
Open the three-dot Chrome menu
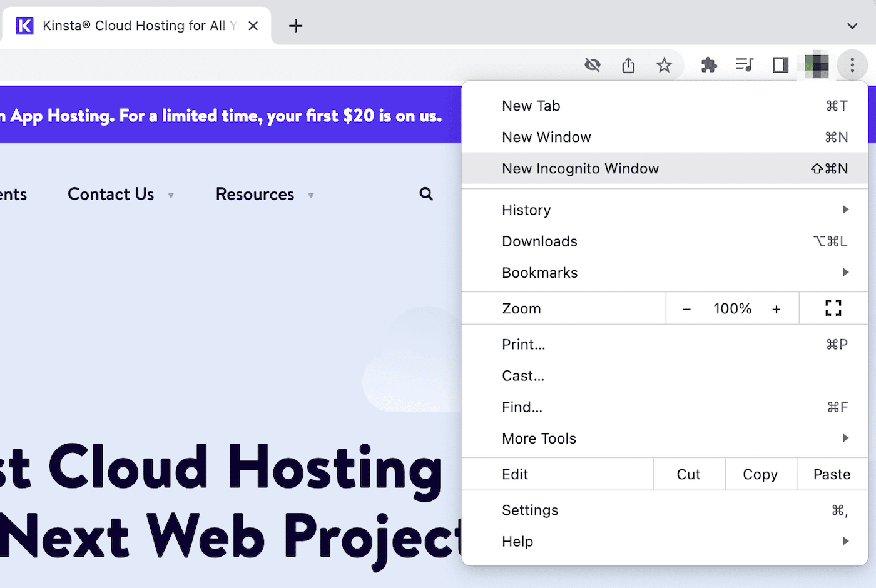(x=852, y=64)
